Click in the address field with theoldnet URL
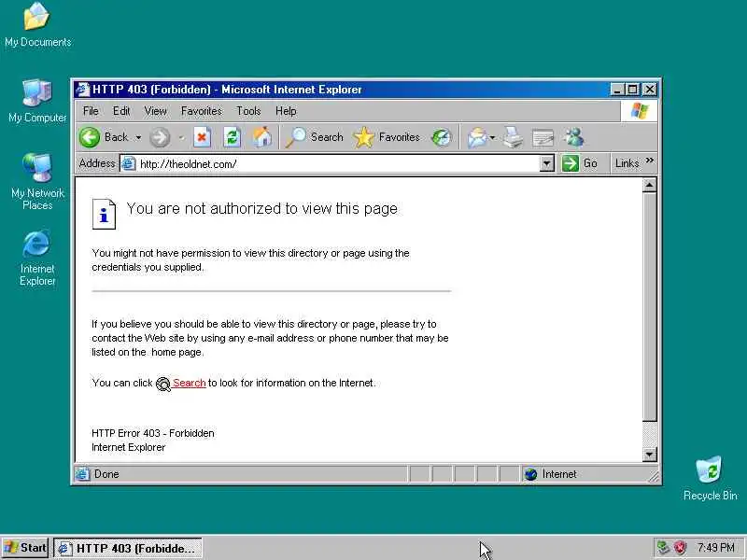Screen dimensions: 747x560 coord(338,164)
